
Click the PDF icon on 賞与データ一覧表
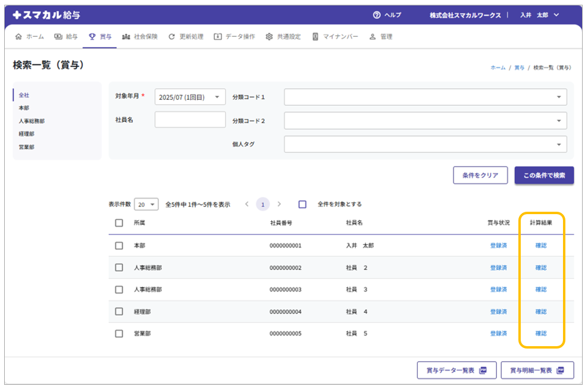coord(483,370)
